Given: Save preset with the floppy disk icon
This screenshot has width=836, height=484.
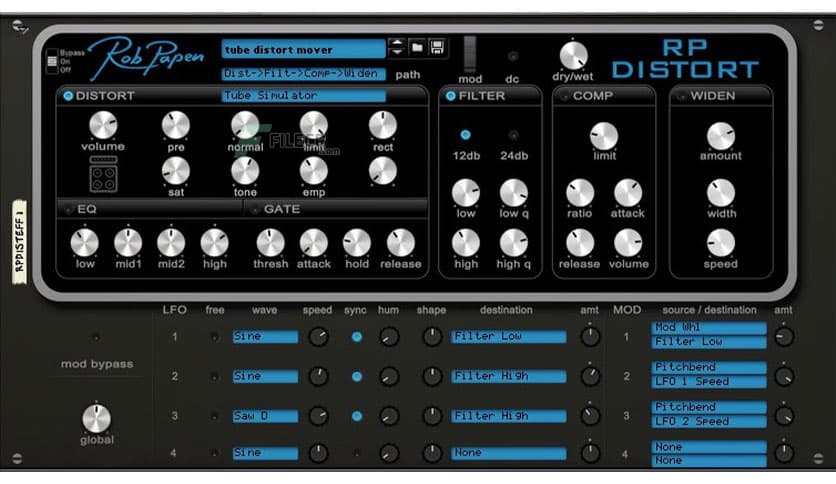Looking at the screenshot, I should [437, 47].
